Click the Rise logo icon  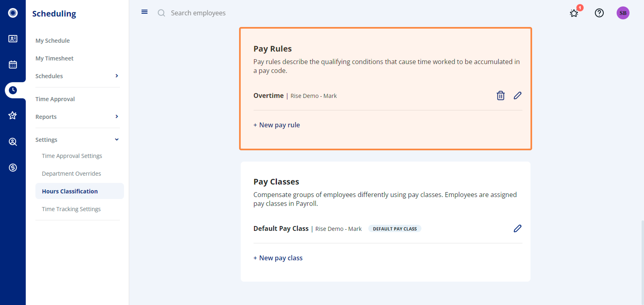point(13,13)
